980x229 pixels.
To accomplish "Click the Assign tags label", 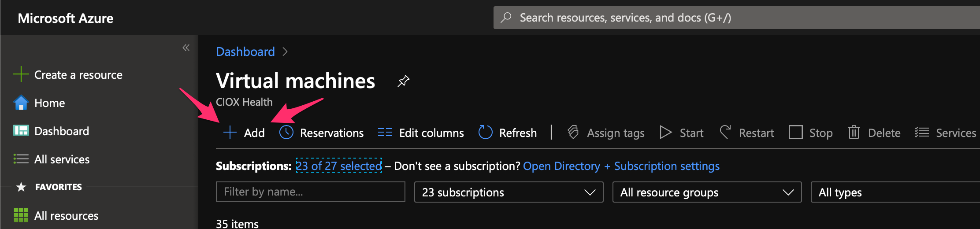I will click(x=616, y=133).
